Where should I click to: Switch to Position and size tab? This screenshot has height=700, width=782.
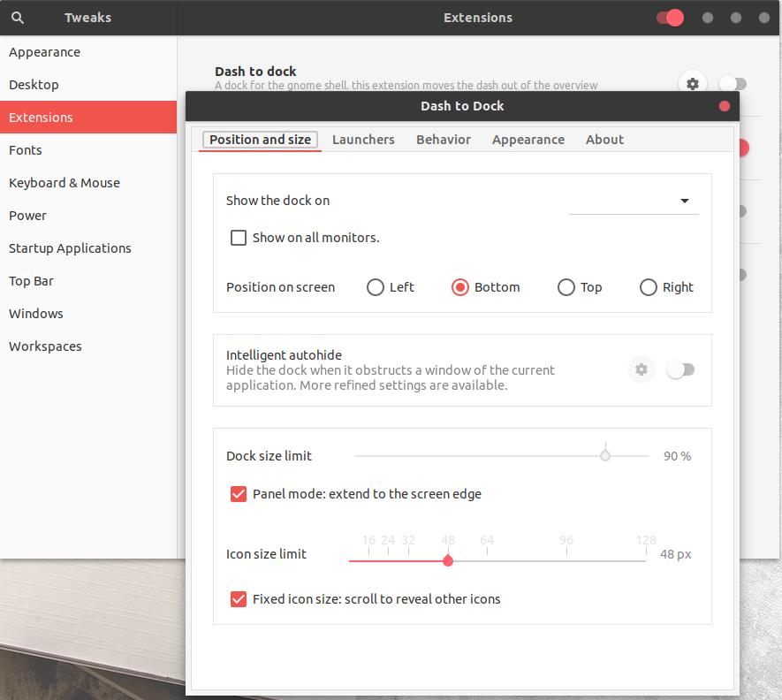[x=261, y=140]
